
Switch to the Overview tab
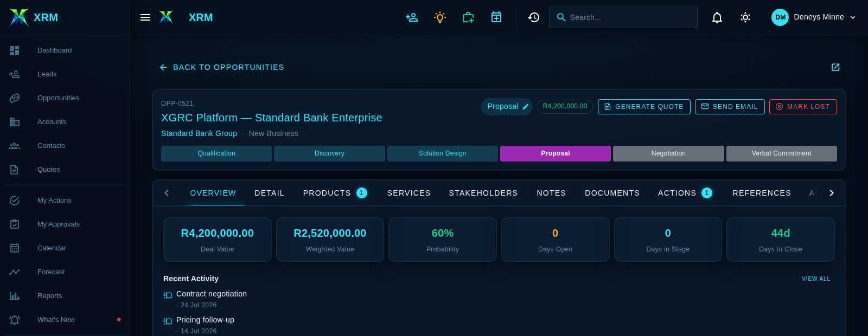(213, 193)
